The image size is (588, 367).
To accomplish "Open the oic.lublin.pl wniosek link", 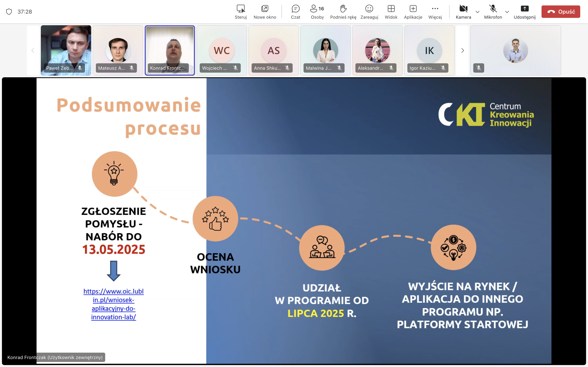I will click(114, 304).
